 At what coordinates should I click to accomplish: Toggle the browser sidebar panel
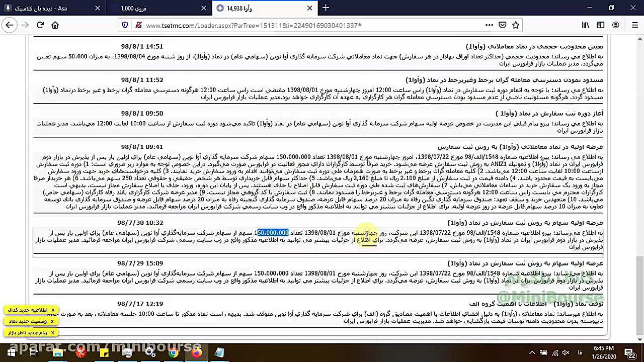point(600,25)
